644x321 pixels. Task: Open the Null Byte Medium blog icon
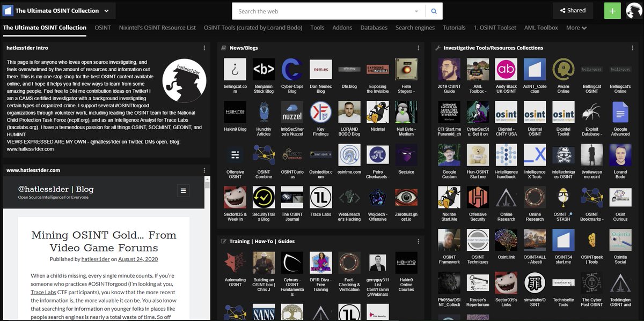coord(406,112)
